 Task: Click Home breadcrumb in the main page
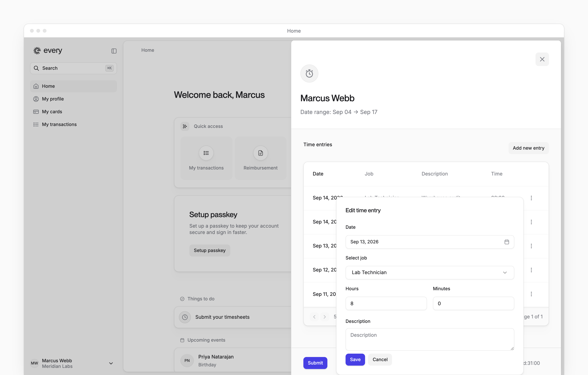(148, 50)
